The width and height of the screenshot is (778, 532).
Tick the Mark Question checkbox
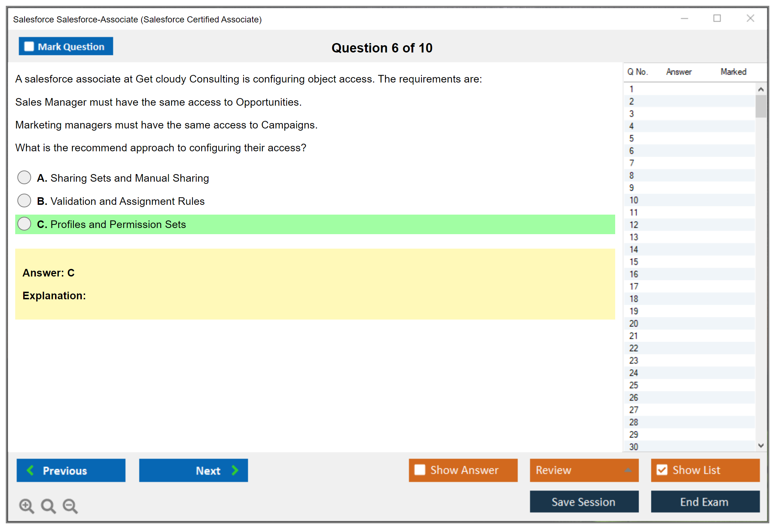pos(29,46)
